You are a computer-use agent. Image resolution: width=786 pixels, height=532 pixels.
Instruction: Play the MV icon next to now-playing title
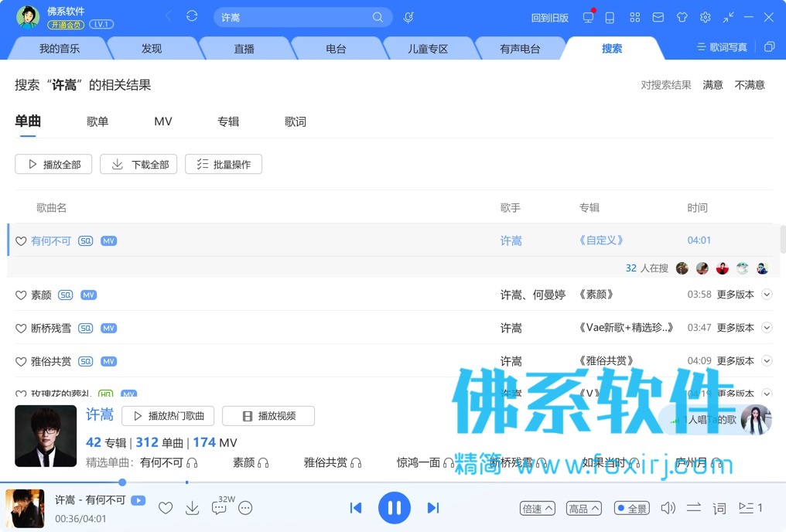click(138, 500)
